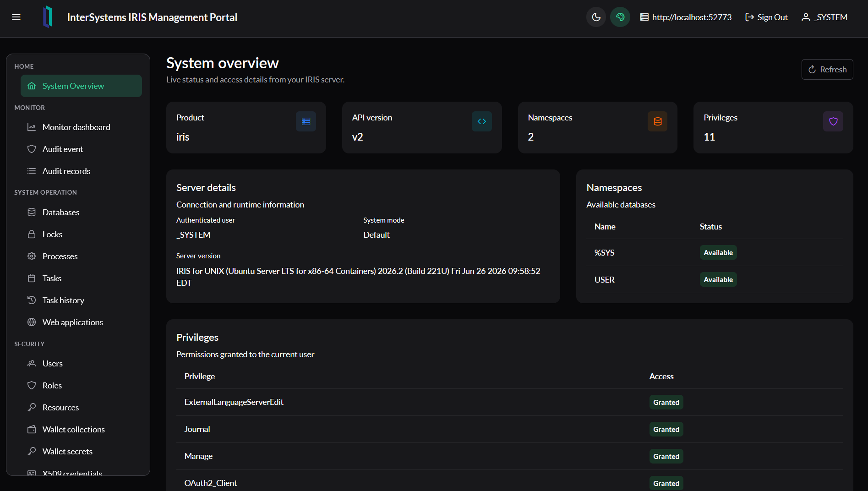Screen dimensions: 868x491
Task: Open the Locks page
Action: [81, 235]
